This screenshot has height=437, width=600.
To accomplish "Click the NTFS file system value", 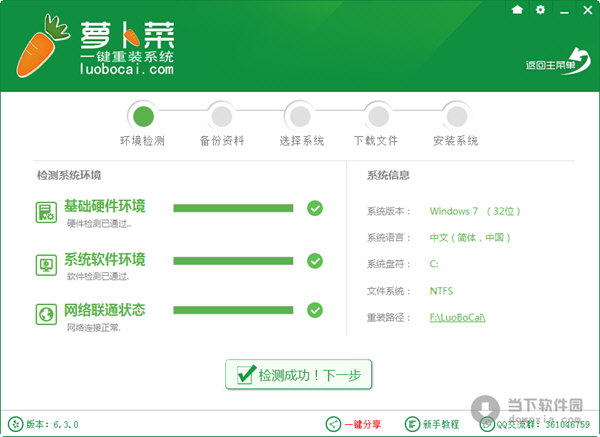I will 441,291.
